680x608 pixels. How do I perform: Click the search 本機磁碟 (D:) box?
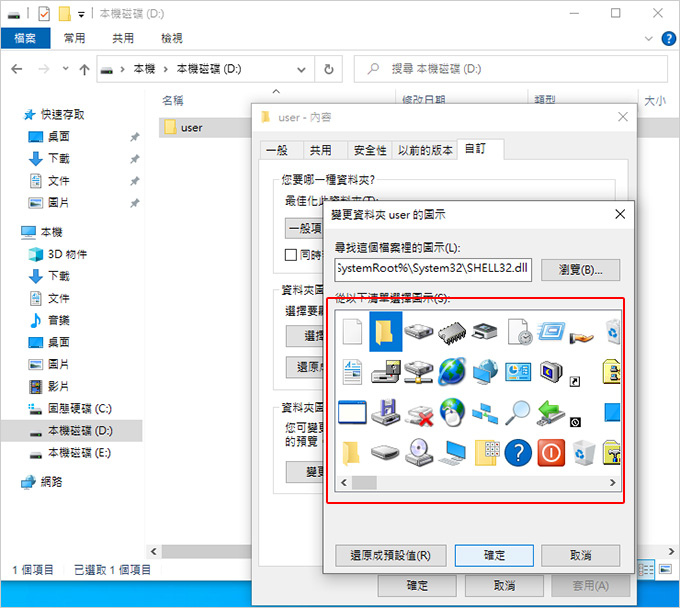(x=510, y=69)
